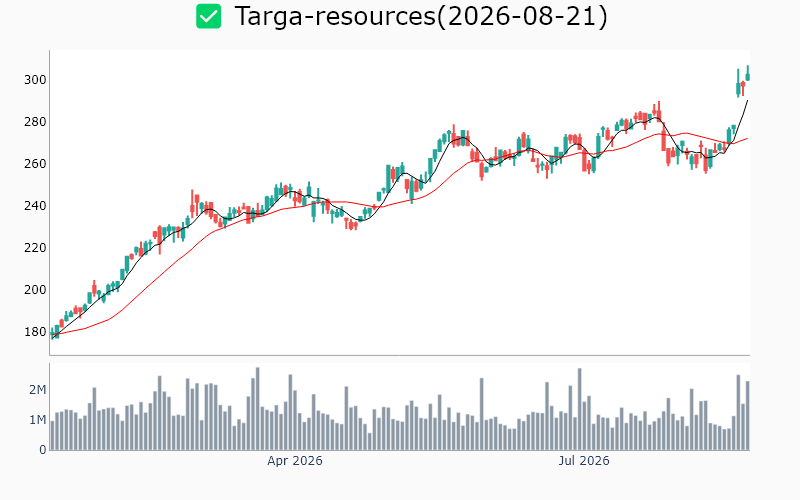The image size is (800, 500).
Task: Click the rightmost volume bar
Action: coord(748,415)
